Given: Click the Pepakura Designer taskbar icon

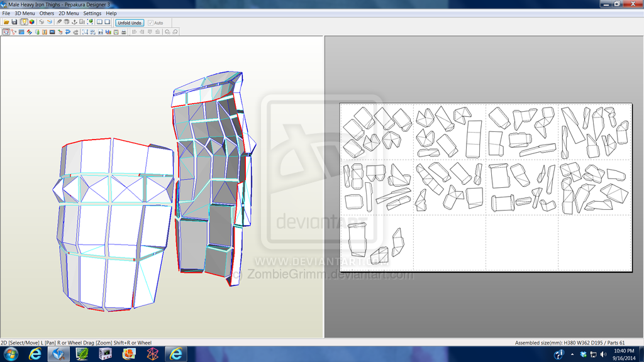Looking at the screenshot, I should click(58, 354).
